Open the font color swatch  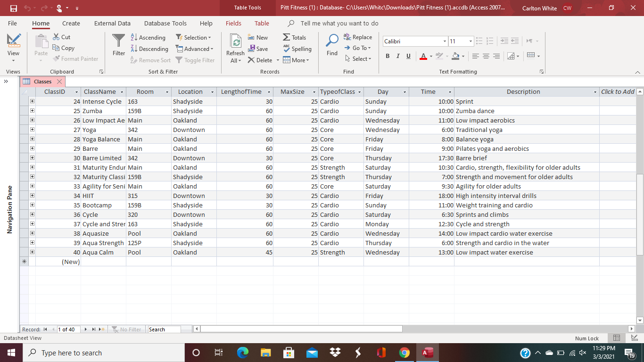click(x=423, y=56)
